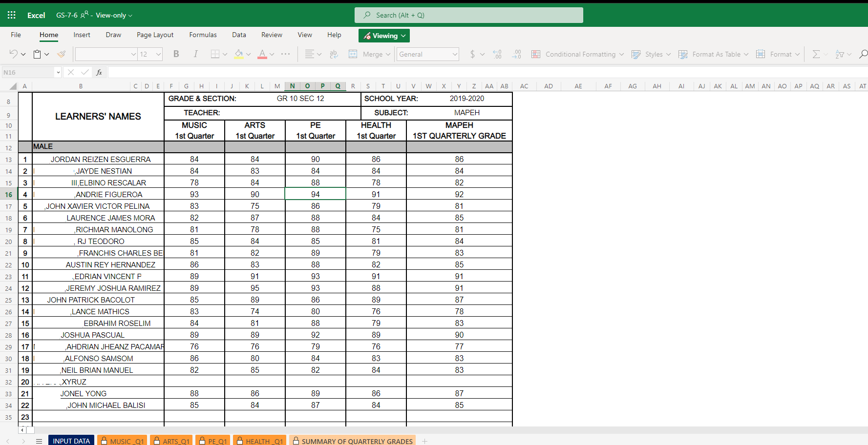The height and width of the screenshot is (445, 868).
Task: Select PE grade 94 for ANDRIE FIGUEROA
Action: (316, 194)
